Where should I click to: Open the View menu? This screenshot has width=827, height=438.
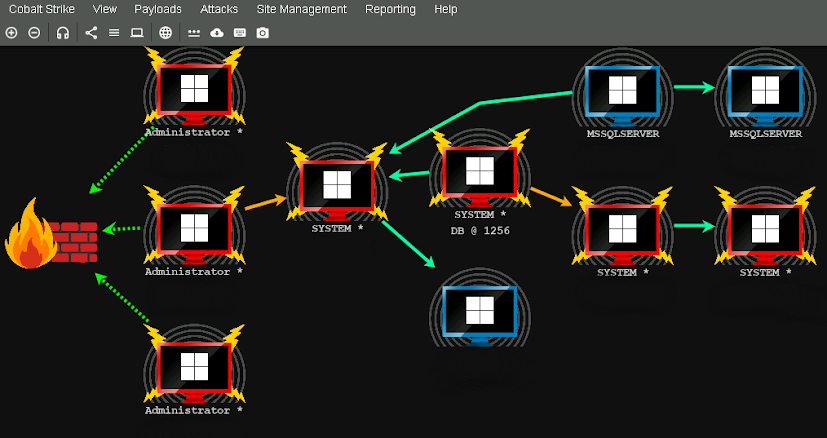[105, 9]
